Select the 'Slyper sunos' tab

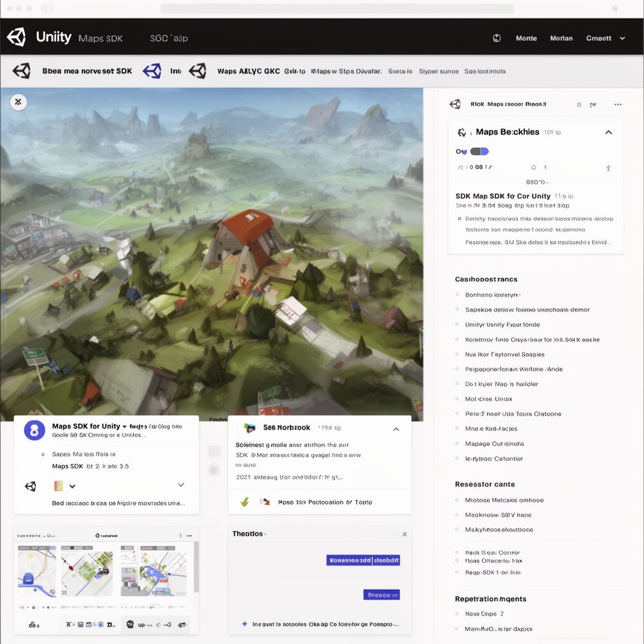[438, 71]
